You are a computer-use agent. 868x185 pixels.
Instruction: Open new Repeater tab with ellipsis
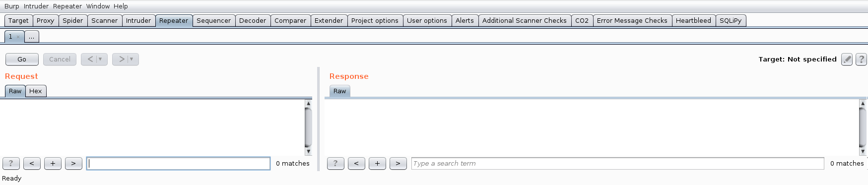(x=31, y=37)
